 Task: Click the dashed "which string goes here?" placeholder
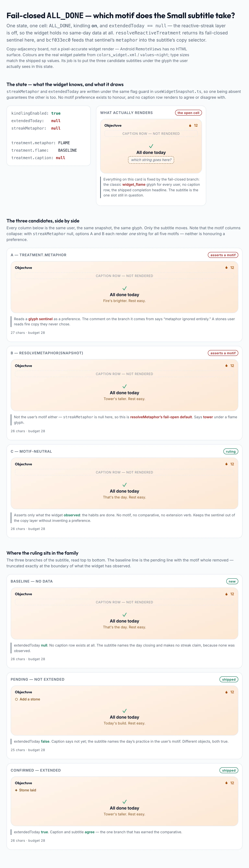pyautogui.click(x=151, y=160)
